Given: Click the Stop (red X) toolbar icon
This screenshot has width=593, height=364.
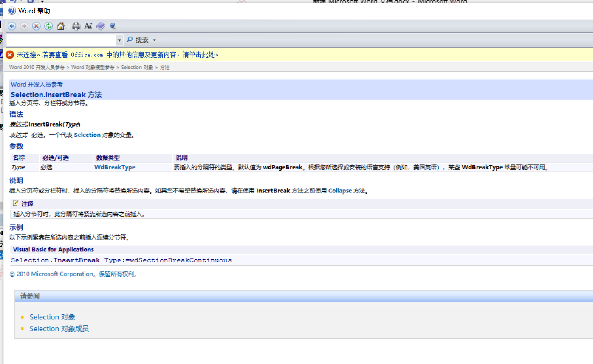Looking at the screenshot, I should 36,26.
